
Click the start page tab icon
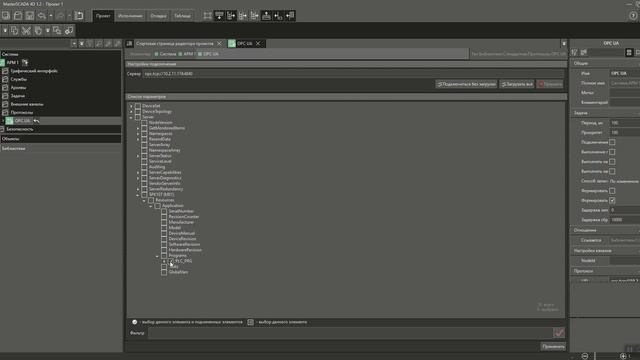coord(129,43)
